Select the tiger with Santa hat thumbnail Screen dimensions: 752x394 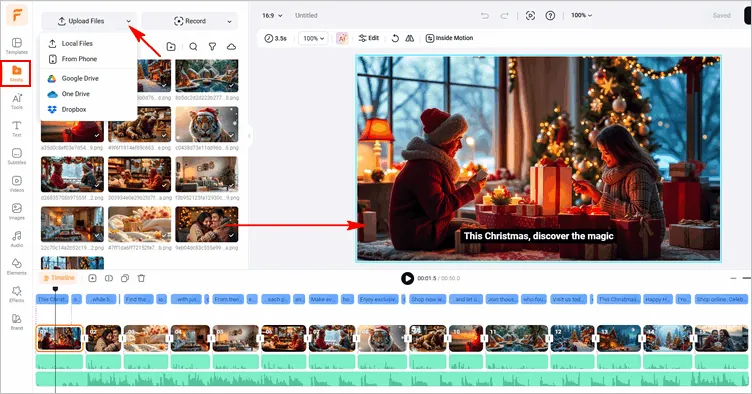coord(207,125)
